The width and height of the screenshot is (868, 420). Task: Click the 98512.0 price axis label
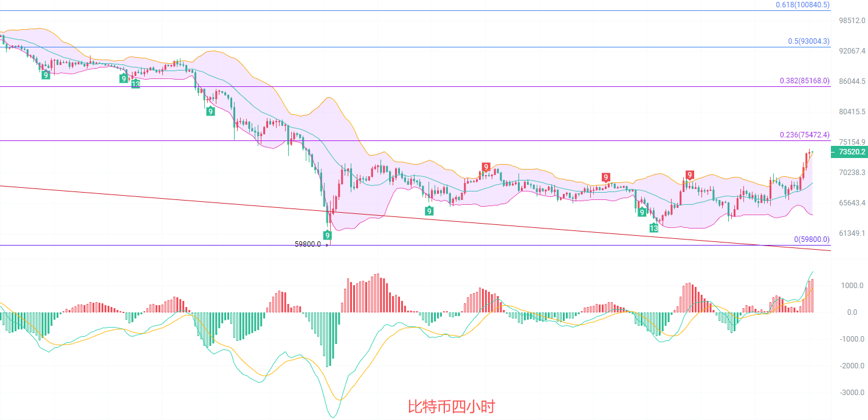pyautogui.click(x=852, y=20)
